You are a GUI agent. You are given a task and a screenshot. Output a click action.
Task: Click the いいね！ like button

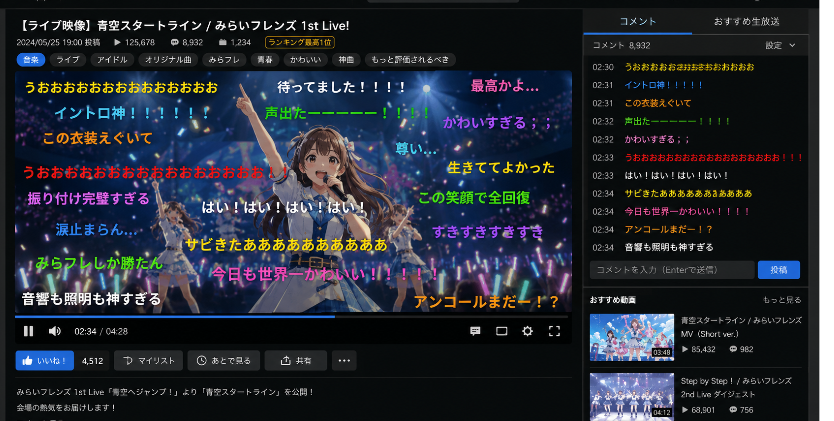45,360
